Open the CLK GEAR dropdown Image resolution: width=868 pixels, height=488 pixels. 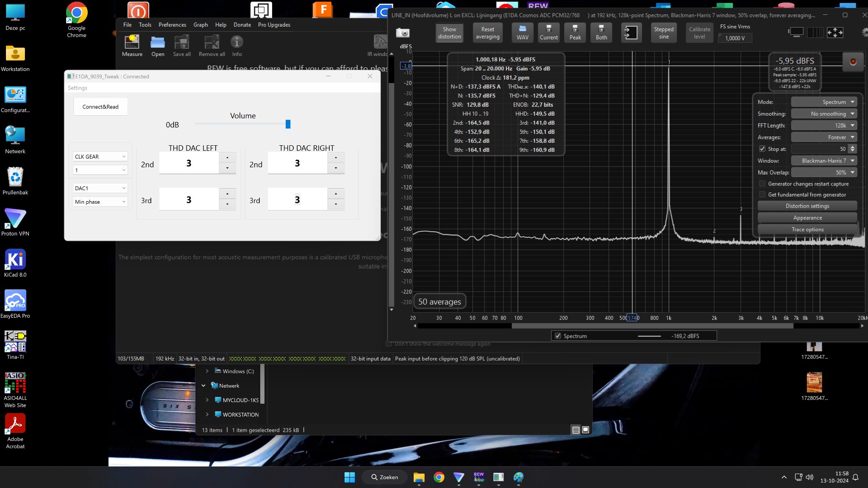[100, 156]
